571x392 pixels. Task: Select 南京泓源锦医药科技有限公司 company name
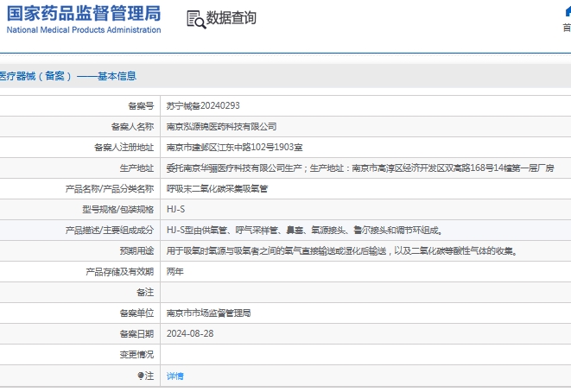click(221, 126)
